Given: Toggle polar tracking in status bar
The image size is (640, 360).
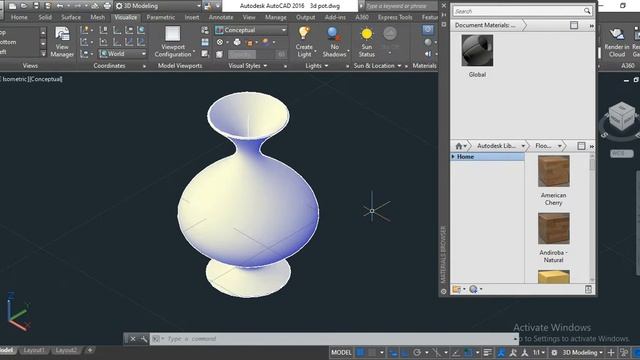Looking at the screenshot, I should (417, 352).
